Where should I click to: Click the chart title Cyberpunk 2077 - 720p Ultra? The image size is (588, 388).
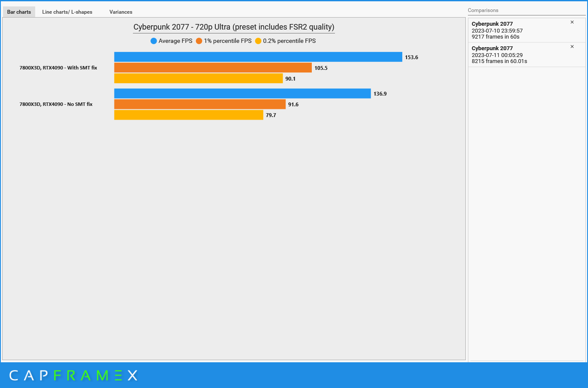pyautogui.click(x=234, y=27)
